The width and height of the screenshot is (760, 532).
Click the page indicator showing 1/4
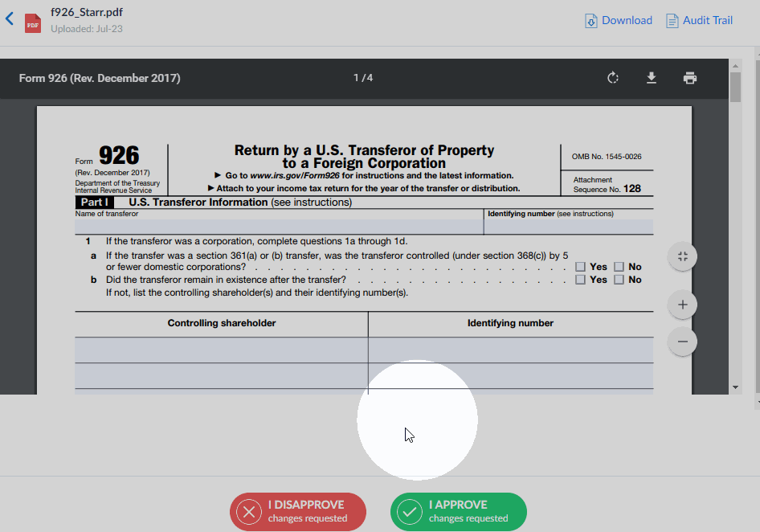coord(362,78)
